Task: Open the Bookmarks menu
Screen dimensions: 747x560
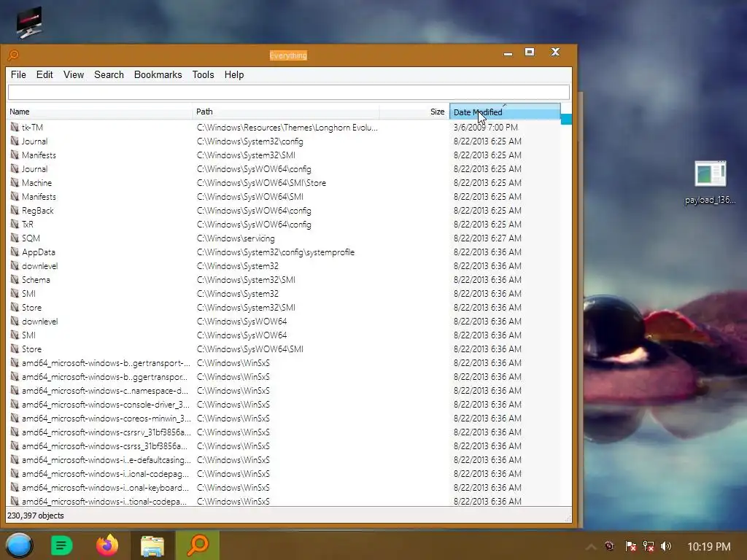Action: click(158, 75)
